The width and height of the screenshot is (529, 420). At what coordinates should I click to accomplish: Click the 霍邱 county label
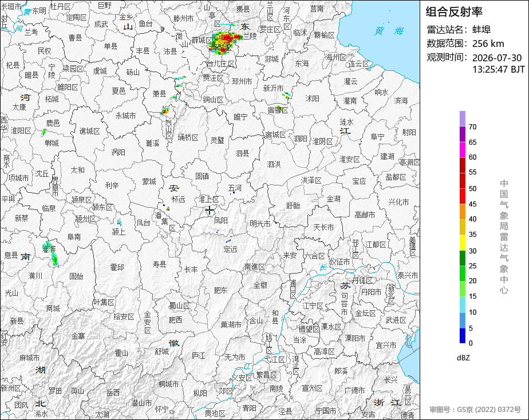[117, 267]
